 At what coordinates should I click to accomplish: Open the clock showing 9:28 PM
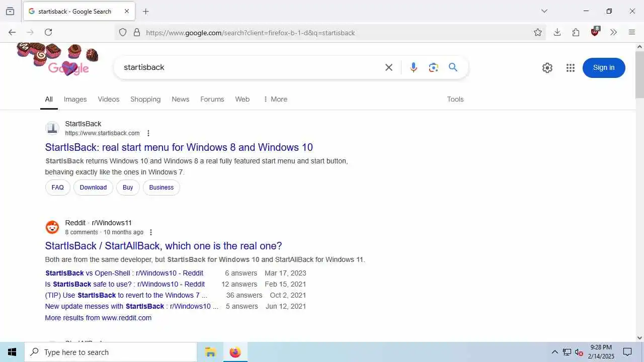(x=601, y=352)
